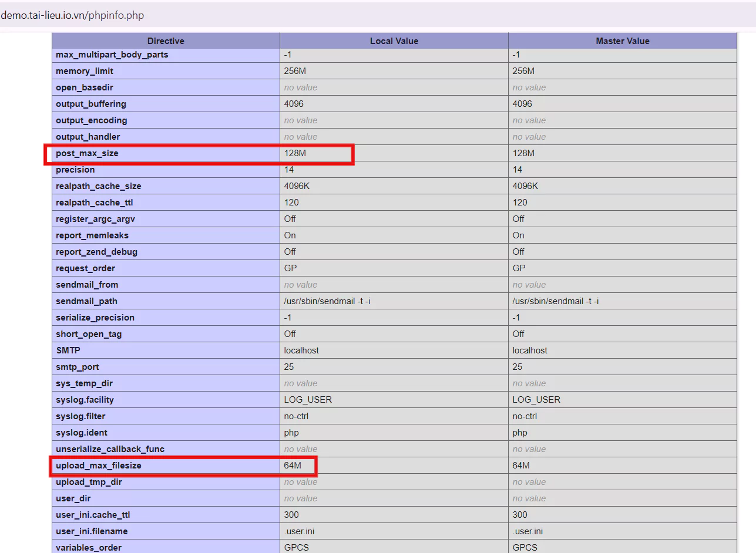Viewport: 756px width, 553px height.
Task: Click the open_basedir directive name
Action: (x=85, y=87)
